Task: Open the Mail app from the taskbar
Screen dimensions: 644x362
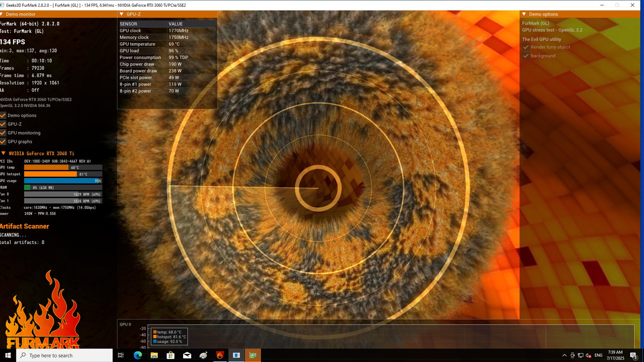Action: tap(187, 355)
